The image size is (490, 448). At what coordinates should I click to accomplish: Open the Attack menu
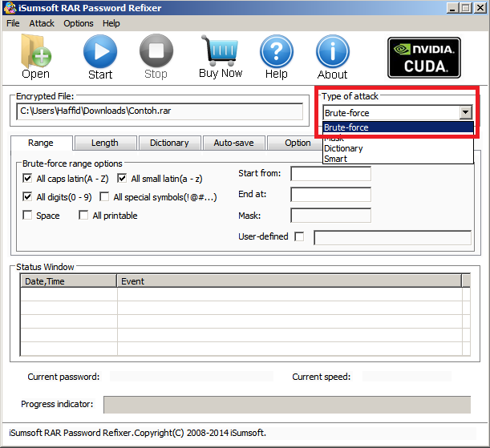pyautogui.click(x=42, y=23)
